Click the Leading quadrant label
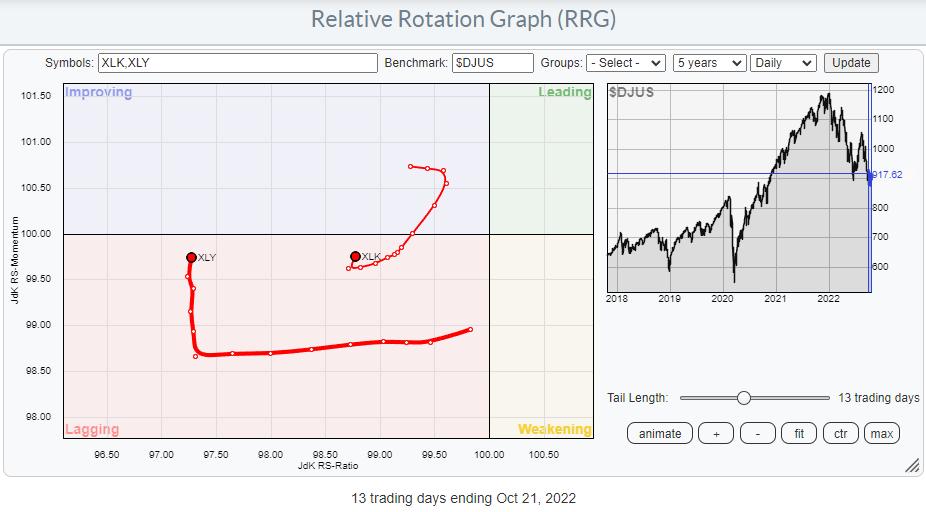 point(565,93)
